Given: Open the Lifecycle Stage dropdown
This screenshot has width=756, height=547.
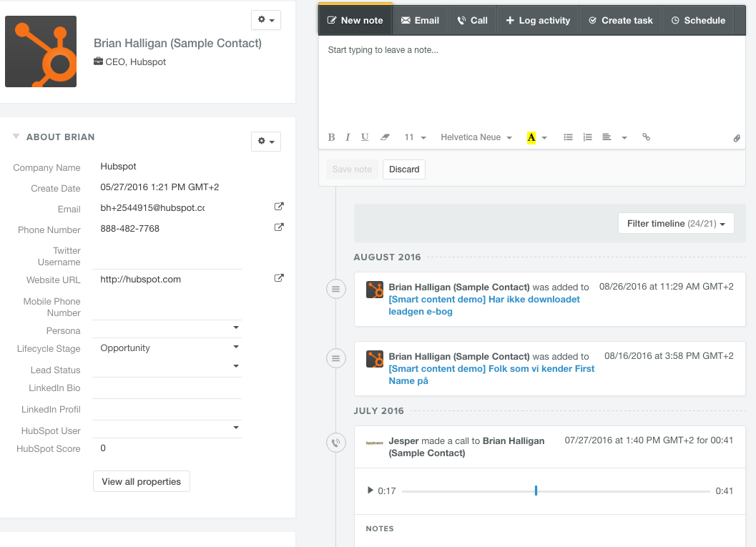Looking at the screenshot, I should pyautogui.click(x=236, y=348).
